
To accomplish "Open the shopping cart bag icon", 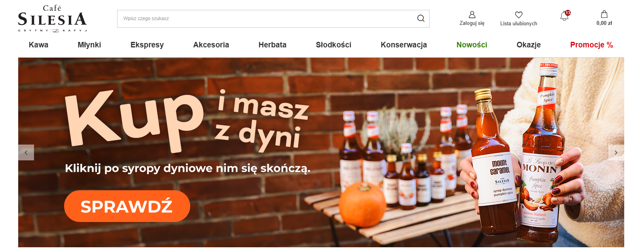I will click(x=604, y=15).
